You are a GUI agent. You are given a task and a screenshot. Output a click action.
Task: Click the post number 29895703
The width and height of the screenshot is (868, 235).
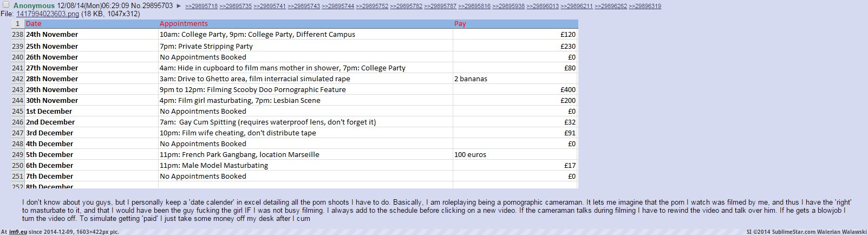[x=158, y=6]
